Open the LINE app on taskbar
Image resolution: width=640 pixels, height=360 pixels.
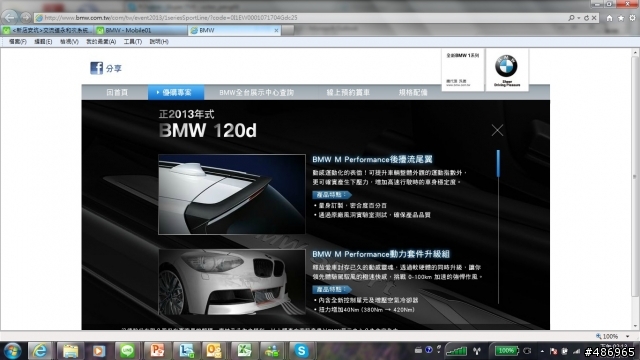[x=127, y=351]
